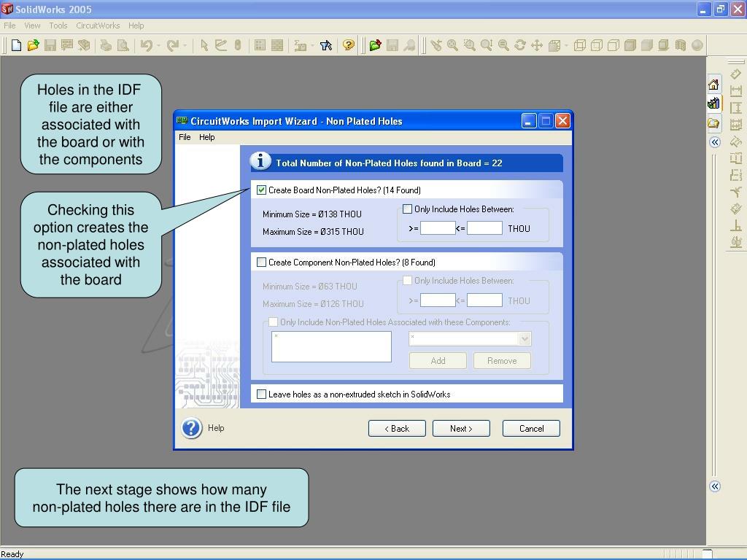747x560 pixels.
Task: Open the components combo box dropdown arrow
Action: click(x=525, y=338)
